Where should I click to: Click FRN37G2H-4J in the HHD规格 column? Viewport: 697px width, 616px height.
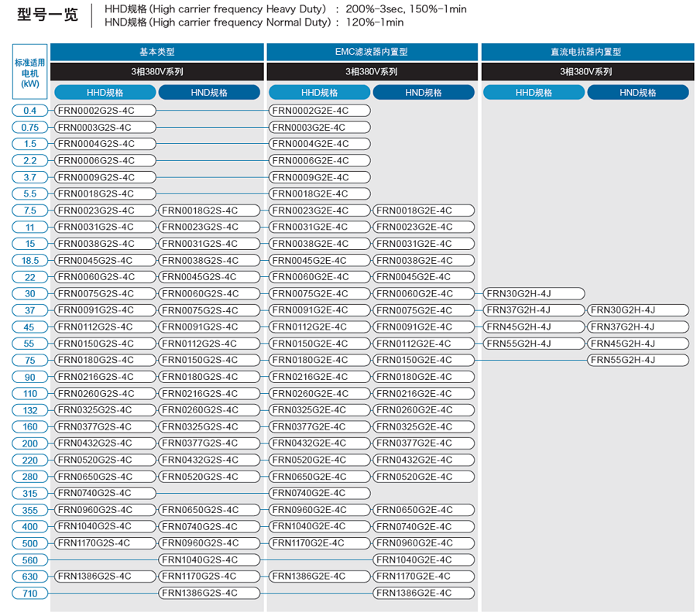(x=534, y=310)
